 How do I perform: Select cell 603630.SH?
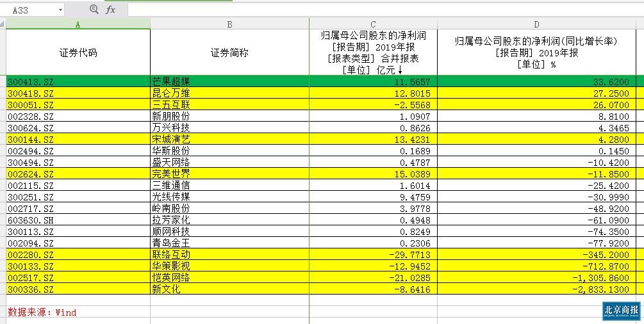click(78, 219)
